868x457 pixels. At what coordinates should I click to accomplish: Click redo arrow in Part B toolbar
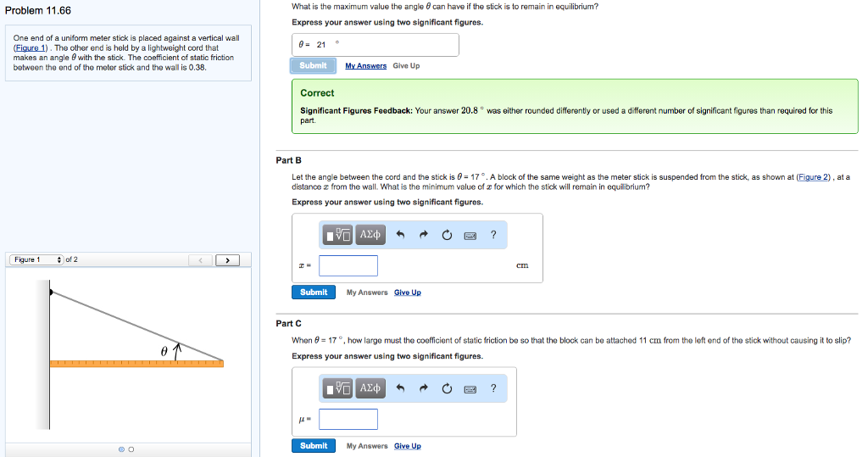(x=424, y=235)
